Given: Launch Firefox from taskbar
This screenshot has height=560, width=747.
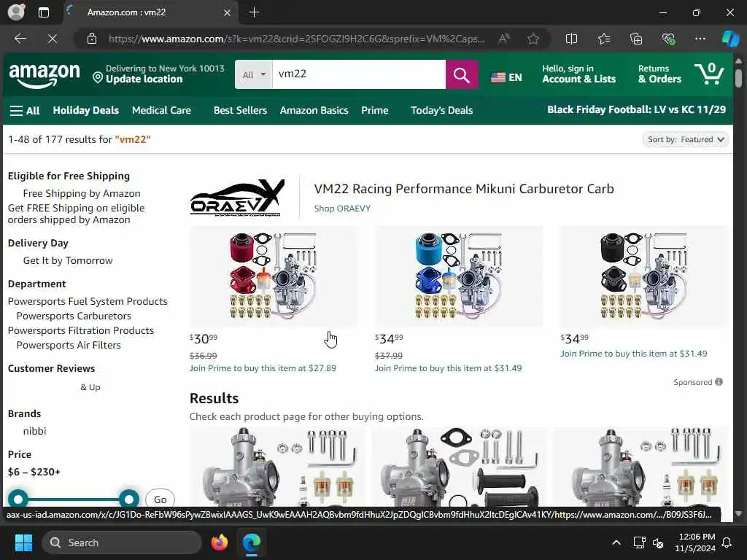Looking at the screenshot, I should [220, 542].
